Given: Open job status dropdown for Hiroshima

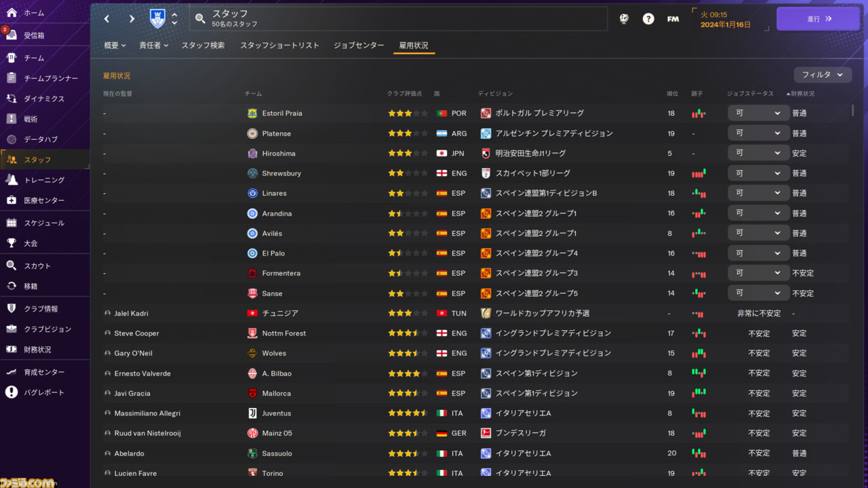Looking at the screenshot, I should click(x=758, y=153).
